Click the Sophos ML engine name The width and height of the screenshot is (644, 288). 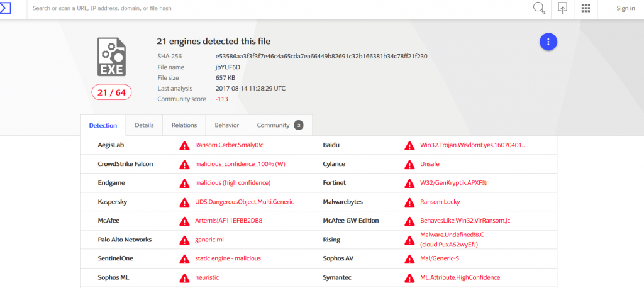(x=114, y=277)
